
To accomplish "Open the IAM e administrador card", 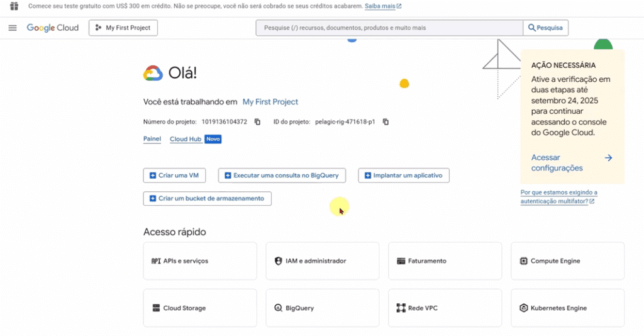I will click(323, 261).
